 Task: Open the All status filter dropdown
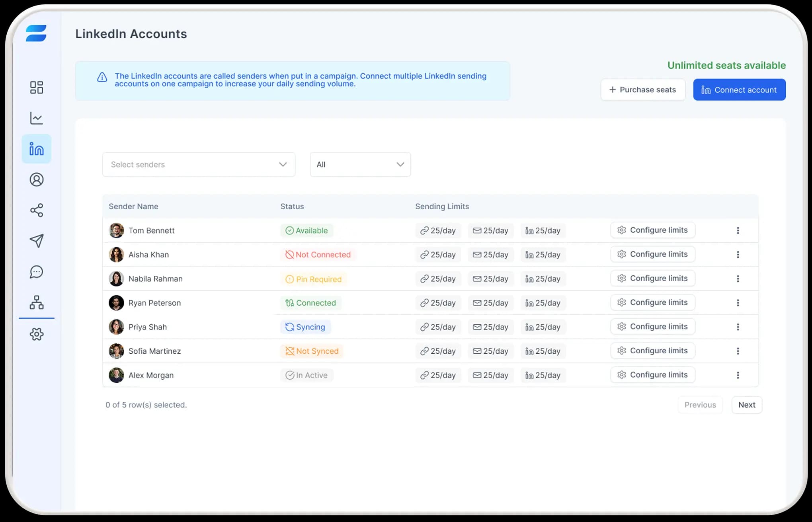(x=360, y=164)
